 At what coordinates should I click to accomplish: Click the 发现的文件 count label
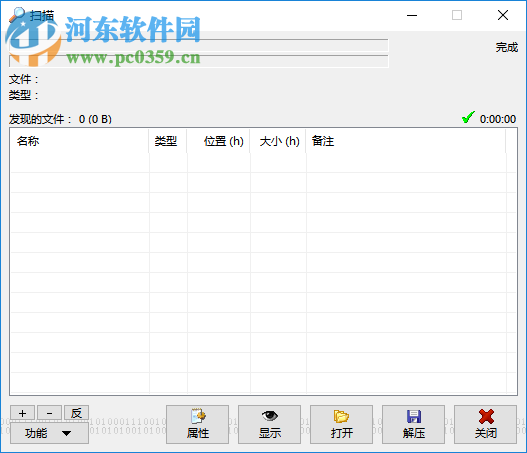point(60,119)
